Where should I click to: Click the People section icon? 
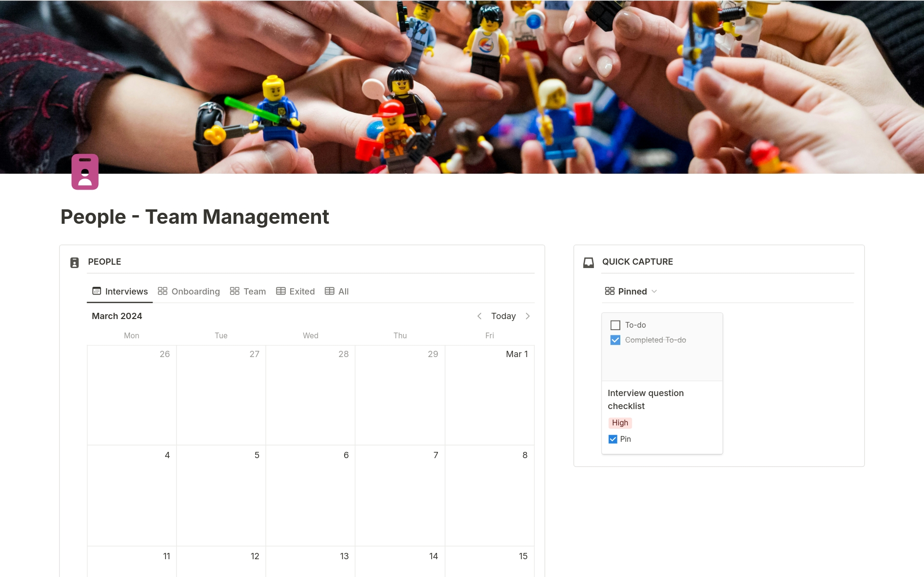[75, 261]
